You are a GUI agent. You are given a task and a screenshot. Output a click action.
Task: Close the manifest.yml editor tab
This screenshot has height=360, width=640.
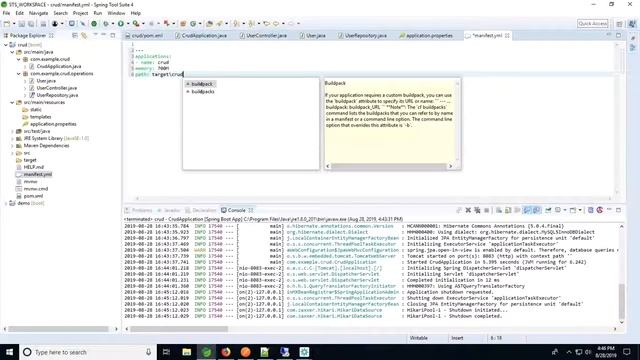coord(507,36)
